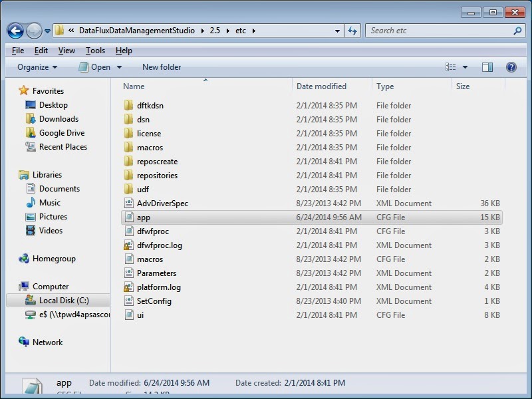Select Local Disk (C:) drive
532x399 pixels.
(x=58, y=301)
